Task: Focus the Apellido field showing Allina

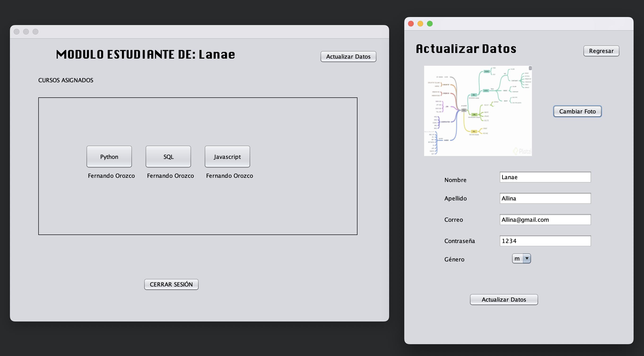Action: [x=545, y=198]
